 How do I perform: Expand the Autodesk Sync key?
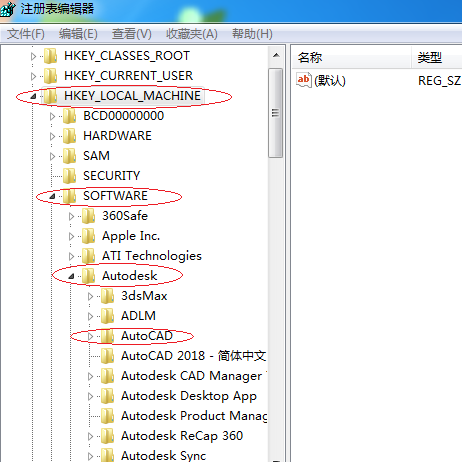[90, 456]
